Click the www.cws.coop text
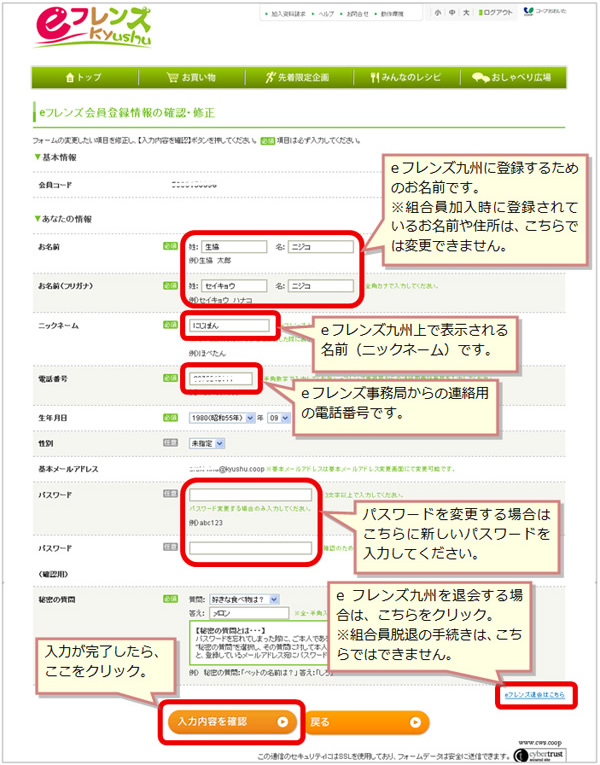Image resolution: width=600 pixels, height=765 pixels. (x=540, y=743)
